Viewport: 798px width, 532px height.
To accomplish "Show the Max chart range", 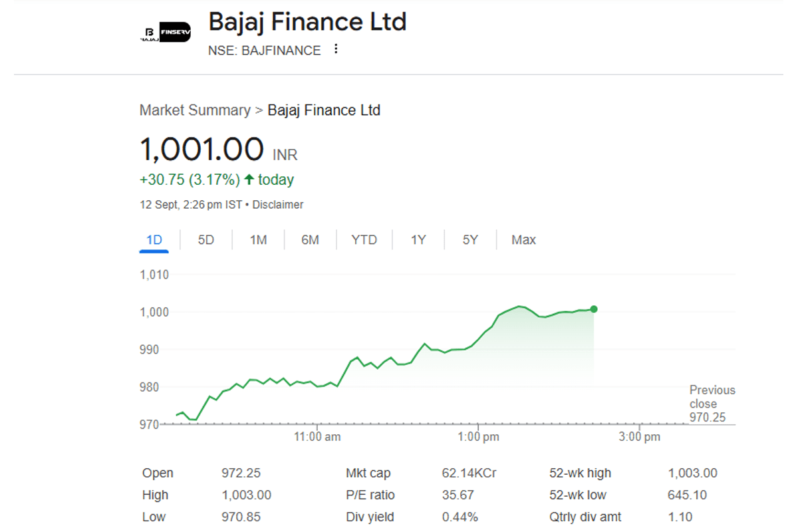I will click(523, 240).
